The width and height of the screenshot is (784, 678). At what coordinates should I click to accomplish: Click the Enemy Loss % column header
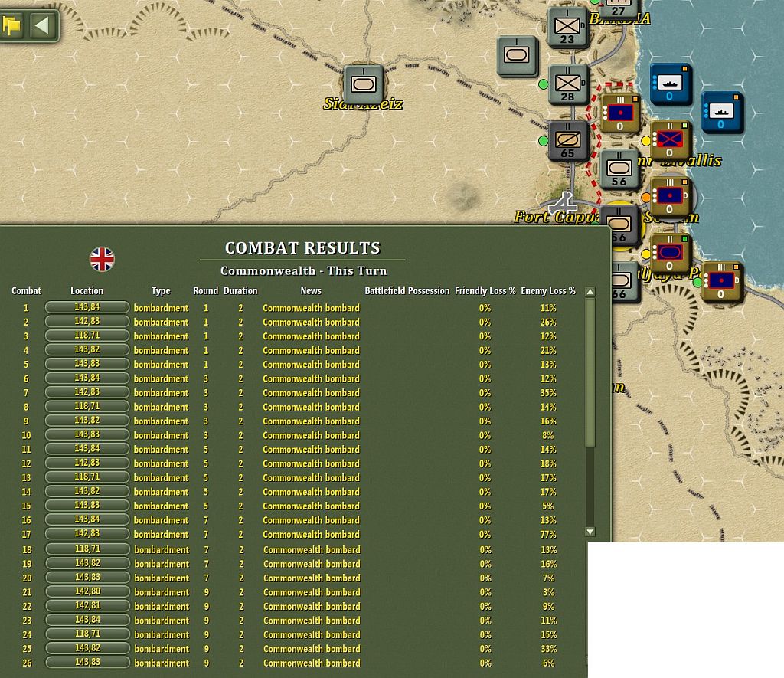(548, 290)
